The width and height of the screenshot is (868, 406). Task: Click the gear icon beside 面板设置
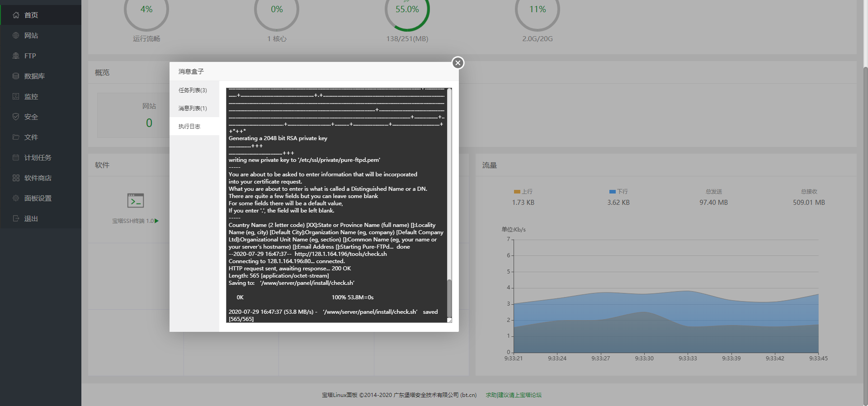tap(16, 198)
